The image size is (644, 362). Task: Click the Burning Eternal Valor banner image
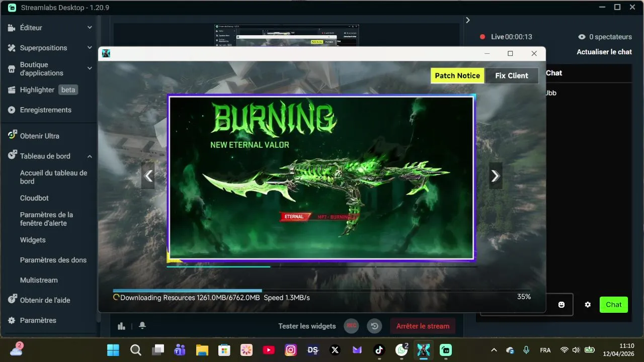click(x=321, y=177)
